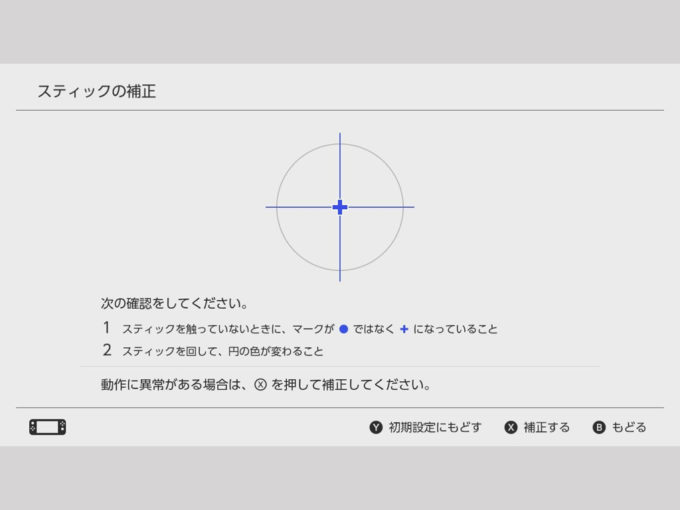Click the blue dot symbol in instruction 1
This screenshot has height=510, width=680.
(343, 329)
